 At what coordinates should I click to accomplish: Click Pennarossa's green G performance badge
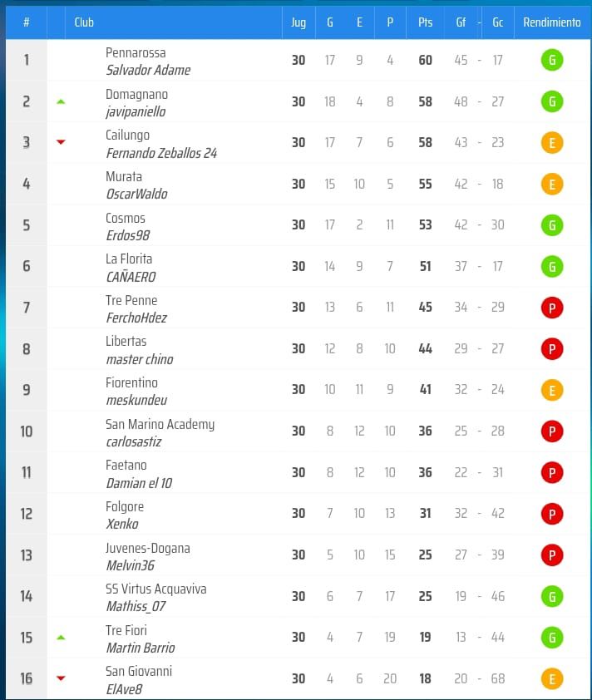pos(551,60)
